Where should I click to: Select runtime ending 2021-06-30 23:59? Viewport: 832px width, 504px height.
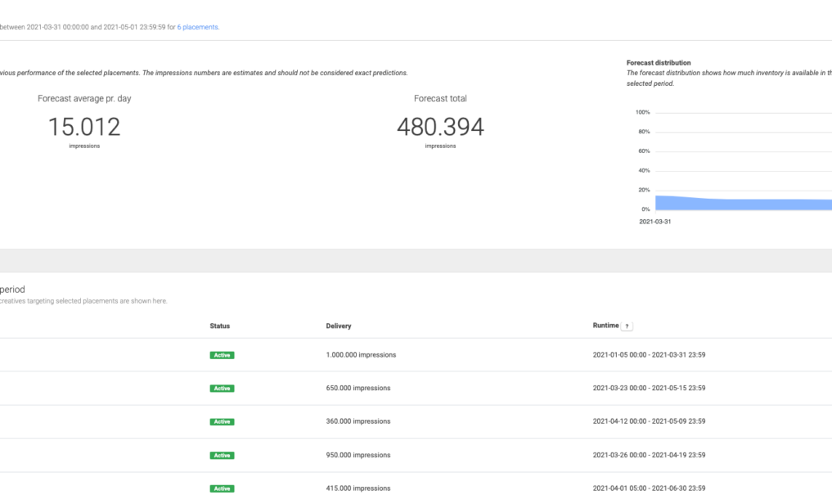pyautogui.click(x=649, y=488)
